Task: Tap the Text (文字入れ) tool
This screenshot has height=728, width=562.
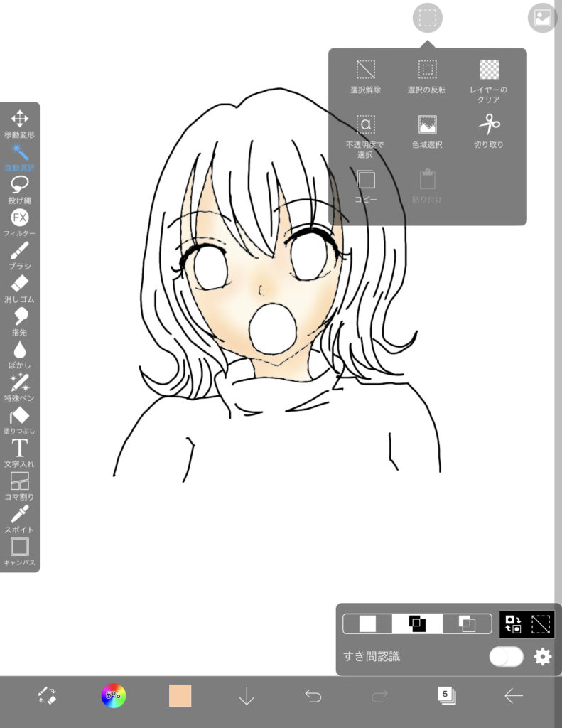Action: coord(20,452)
